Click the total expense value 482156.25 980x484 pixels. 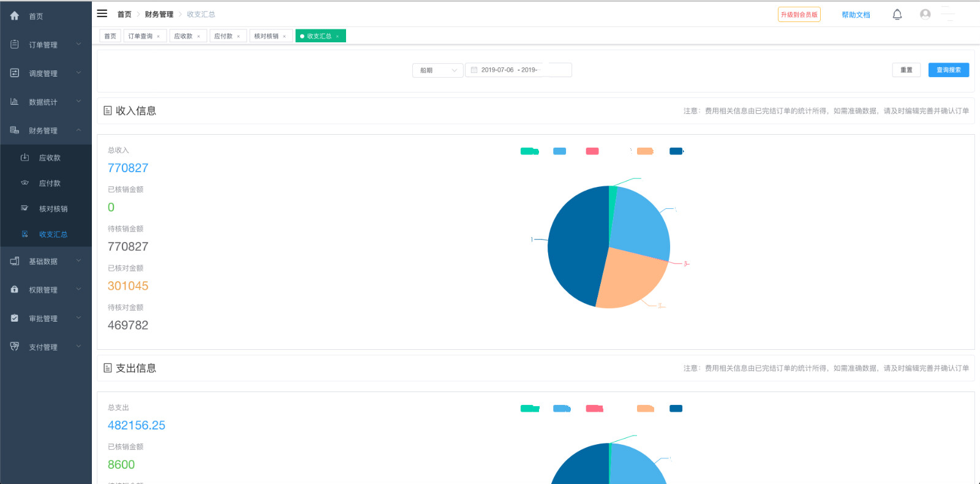point(137,425)
